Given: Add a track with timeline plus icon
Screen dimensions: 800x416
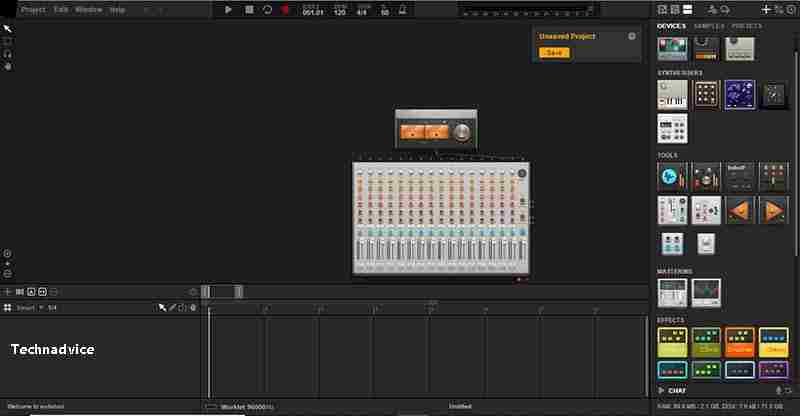Looking at the screenshot, I should coord(8,292).
